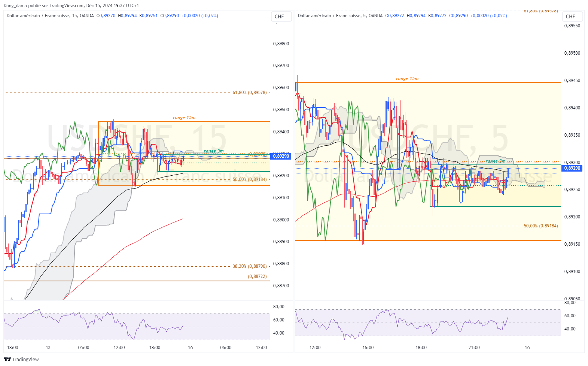Click the 0,89290 current price tag on the 15-minute chart
This screenshot has width=588, height=366.
point(281,156)
